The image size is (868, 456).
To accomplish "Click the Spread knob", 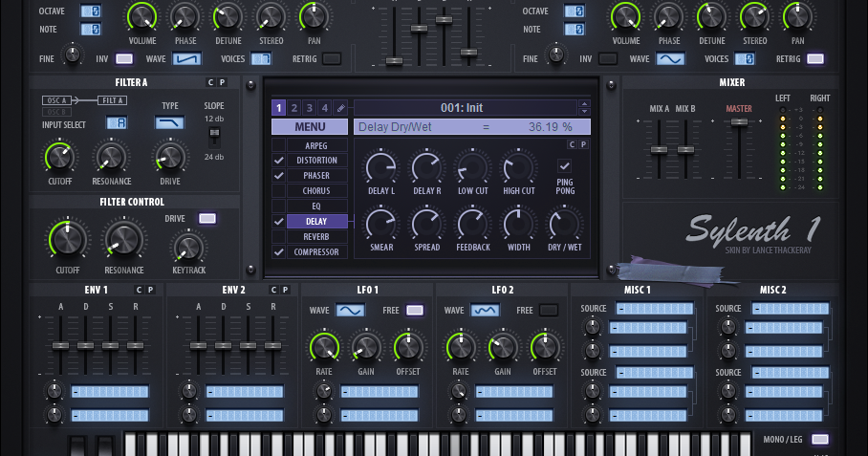I will click(x=426, y=224).
